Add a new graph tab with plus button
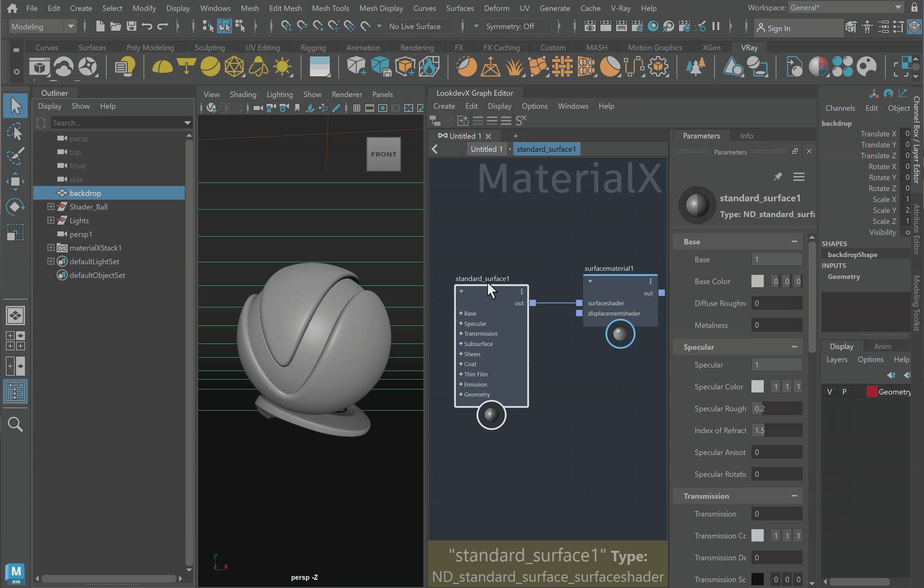The image size is (924, 588). (x=515, y=136)
